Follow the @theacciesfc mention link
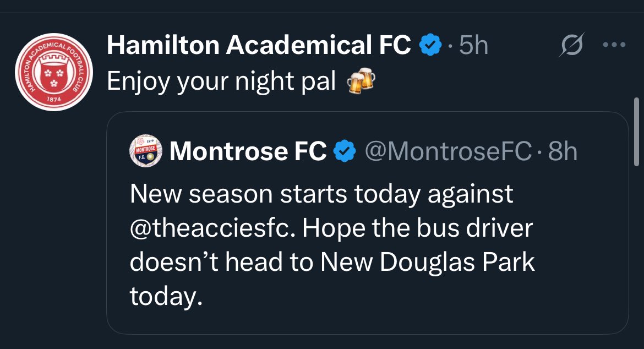The height and width of the screenshot is (349, 644). pos(212,228)
